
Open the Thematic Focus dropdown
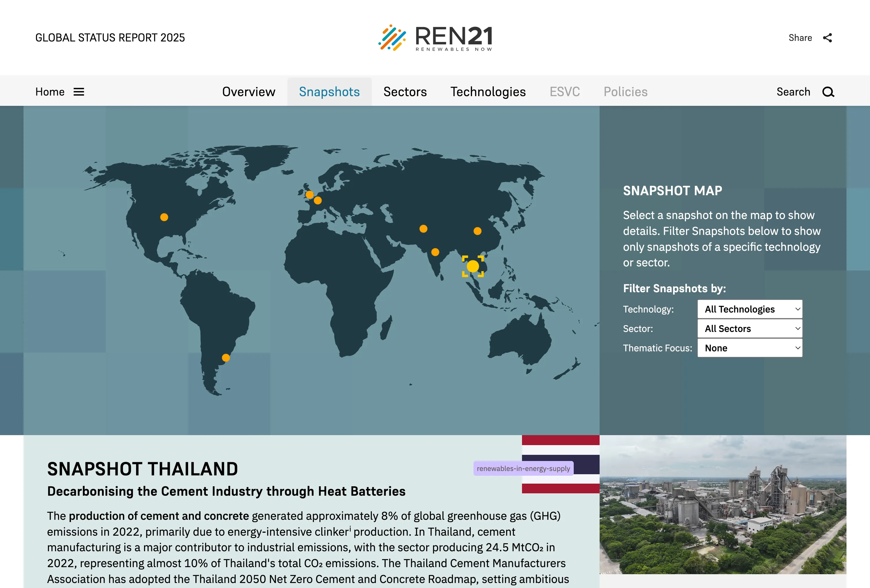[750, 348]
